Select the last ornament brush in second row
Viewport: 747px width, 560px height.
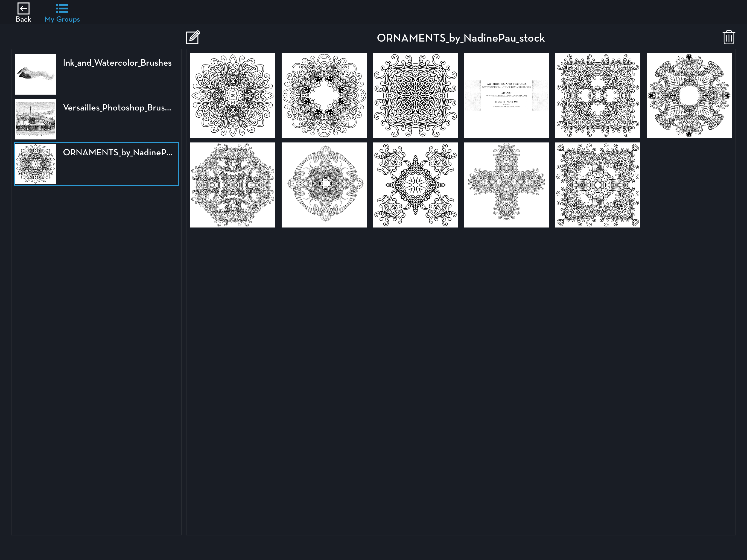pos(597,185)
